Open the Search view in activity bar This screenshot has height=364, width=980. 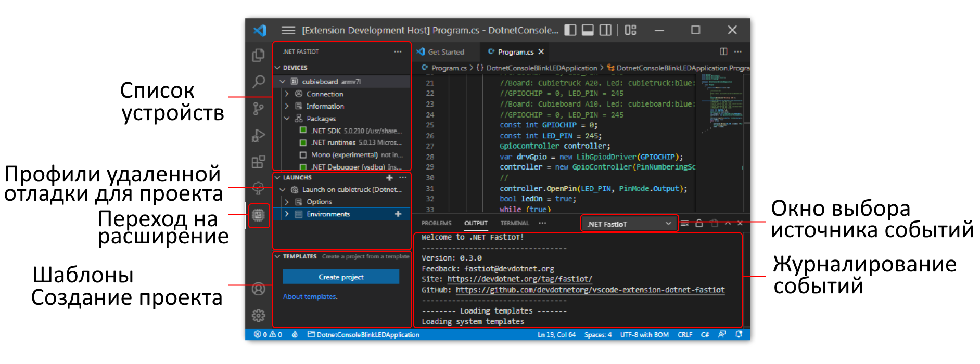pyautogui.click(x=258, y=82)
